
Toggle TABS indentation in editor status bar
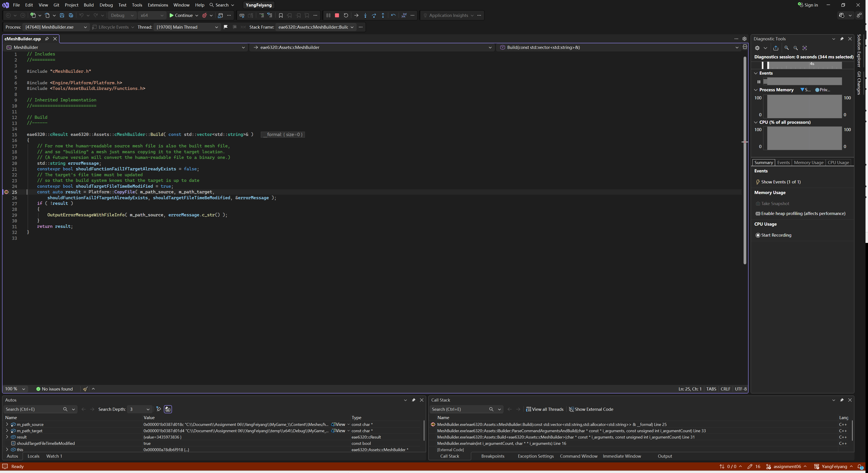711,389
